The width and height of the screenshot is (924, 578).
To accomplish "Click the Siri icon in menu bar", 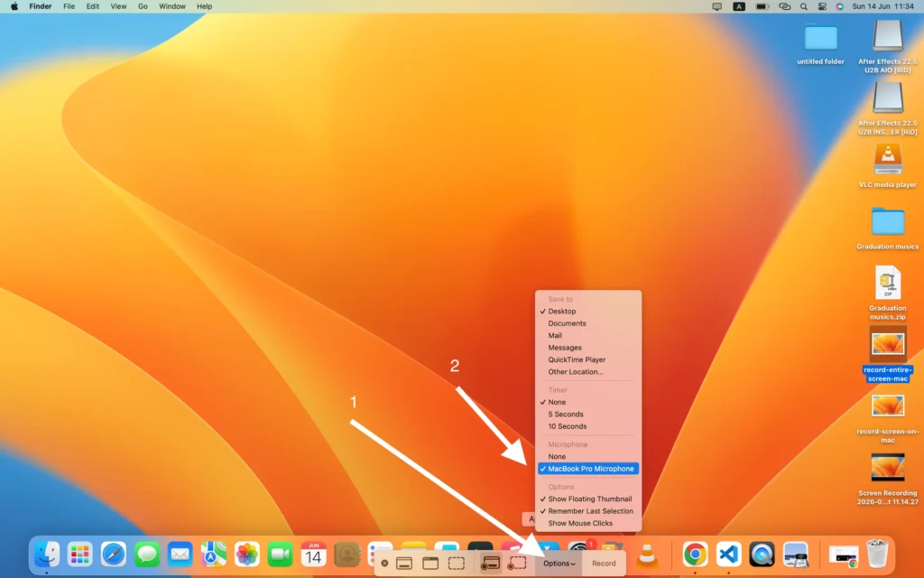I will pos(840,6).
